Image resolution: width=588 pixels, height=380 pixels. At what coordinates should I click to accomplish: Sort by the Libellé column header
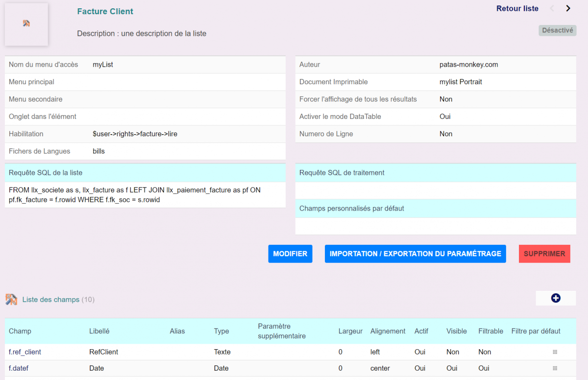tap(99, 331)
